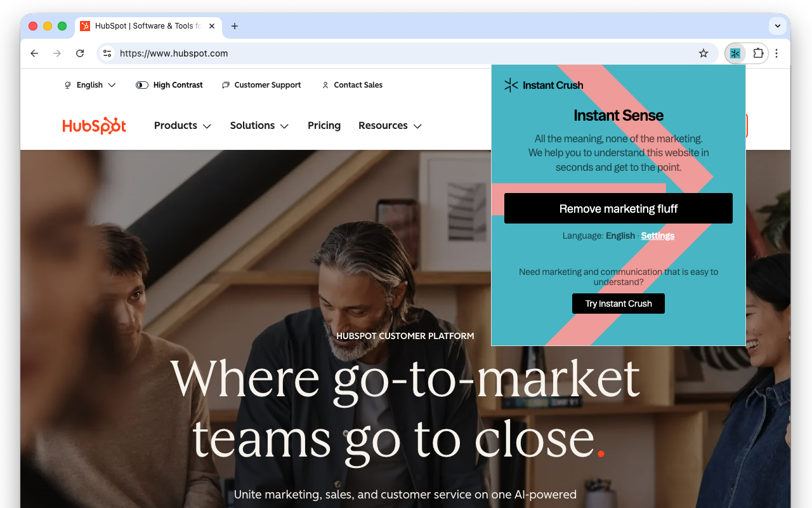Expand the Resources menu
812x508 pixels.
390,126
